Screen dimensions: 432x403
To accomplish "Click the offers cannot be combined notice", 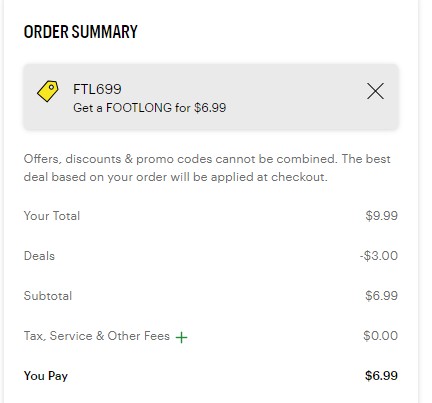I will click(x=180, y=159).
